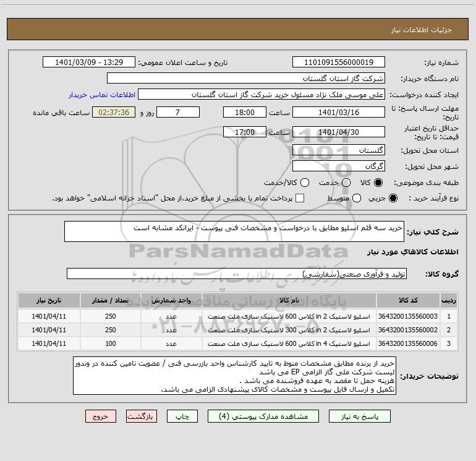Select the متوسط purchase type radio

point(357,198)
